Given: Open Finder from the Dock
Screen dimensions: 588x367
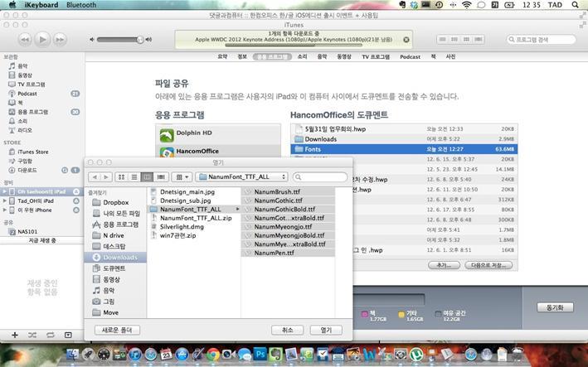Looking at the screenshot, I should pos(72,354).
